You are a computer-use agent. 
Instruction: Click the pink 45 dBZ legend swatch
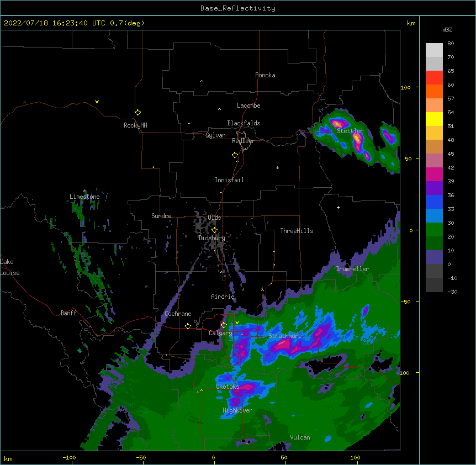434,161
